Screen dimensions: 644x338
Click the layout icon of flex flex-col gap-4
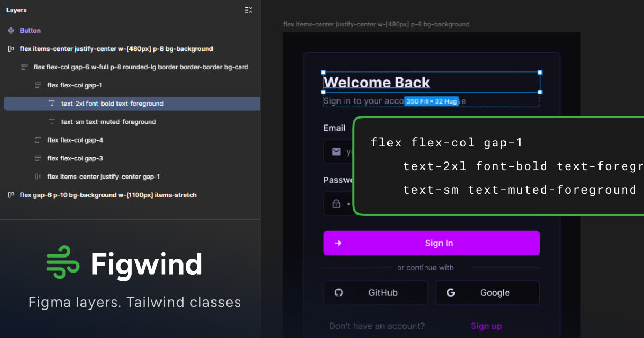(x=38, y=140)
